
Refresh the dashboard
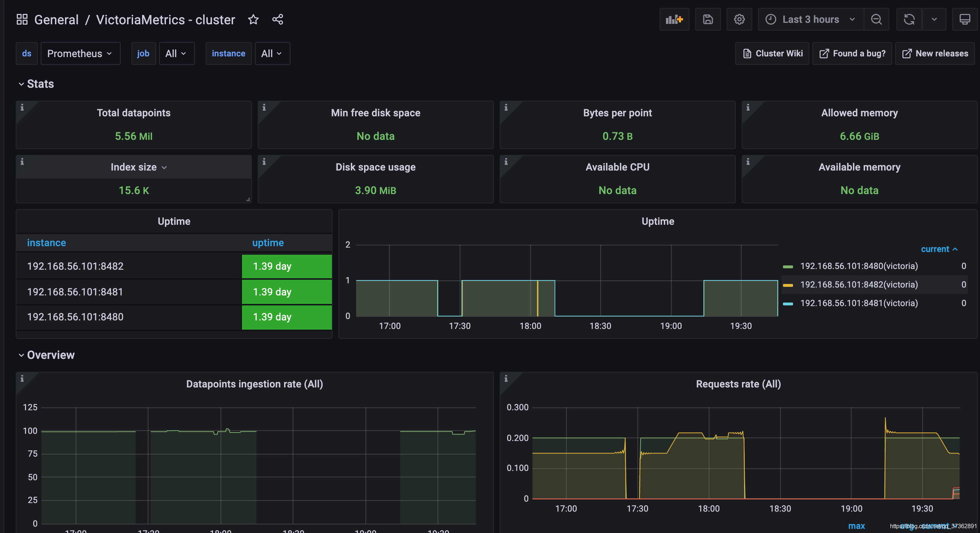point(909,19)
